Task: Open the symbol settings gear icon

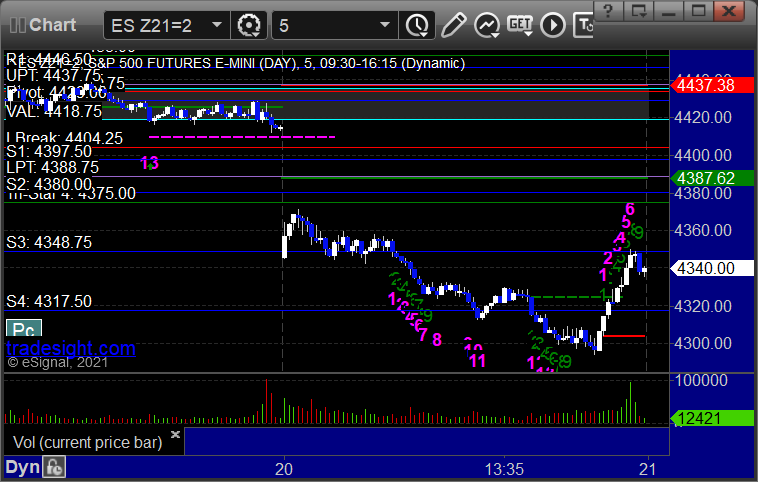Action: pyautogui.click(x=249, y=25)
